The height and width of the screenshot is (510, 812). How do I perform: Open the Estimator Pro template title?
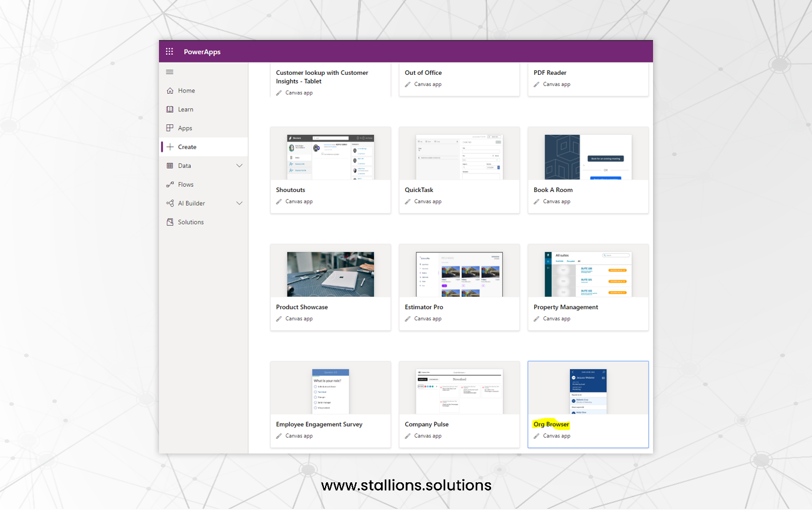(424, 307)
